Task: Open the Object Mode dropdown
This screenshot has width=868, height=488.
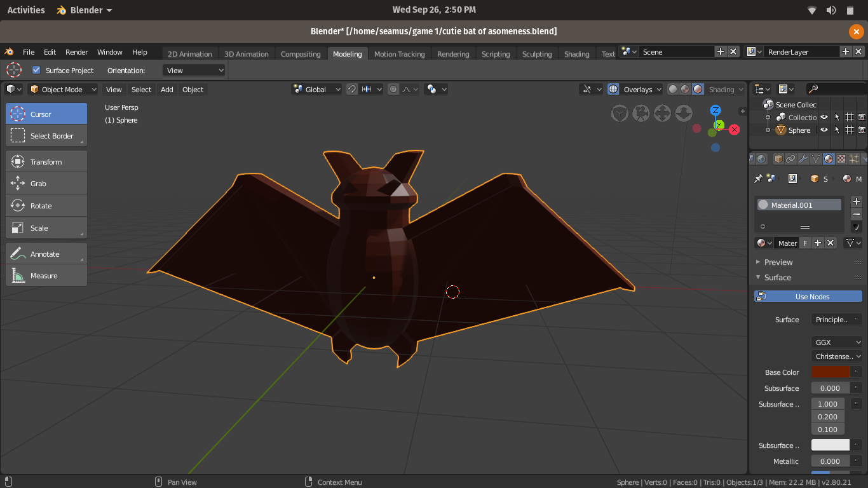Action: point(63,90)
